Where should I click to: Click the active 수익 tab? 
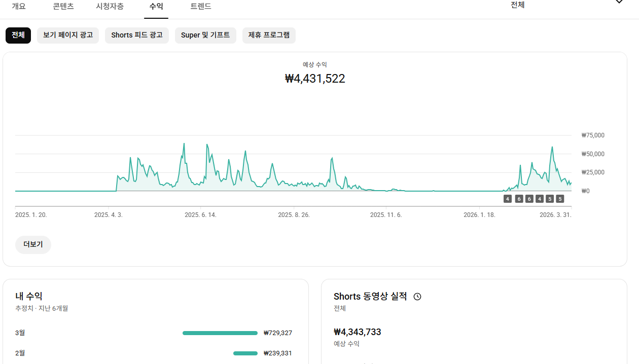(156, 7)
